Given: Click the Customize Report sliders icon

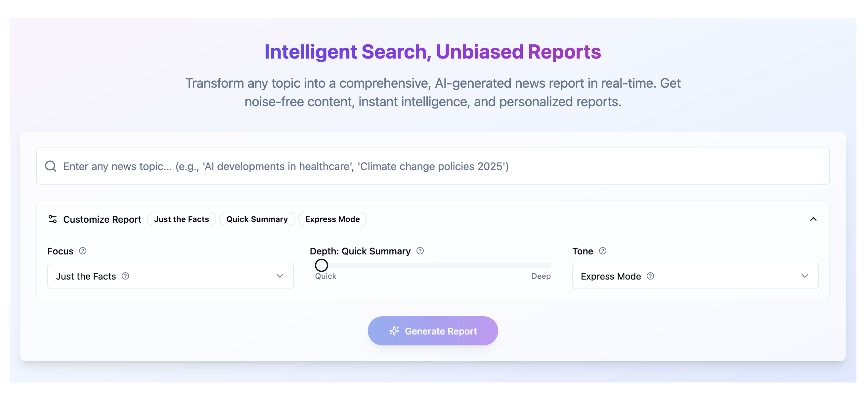Looking at the screenshot, I should [x=53, y=219].
